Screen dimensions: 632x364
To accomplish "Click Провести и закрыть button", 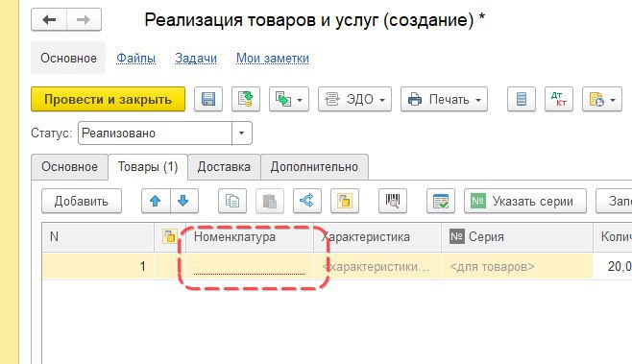I will click(x=108, y=99).
